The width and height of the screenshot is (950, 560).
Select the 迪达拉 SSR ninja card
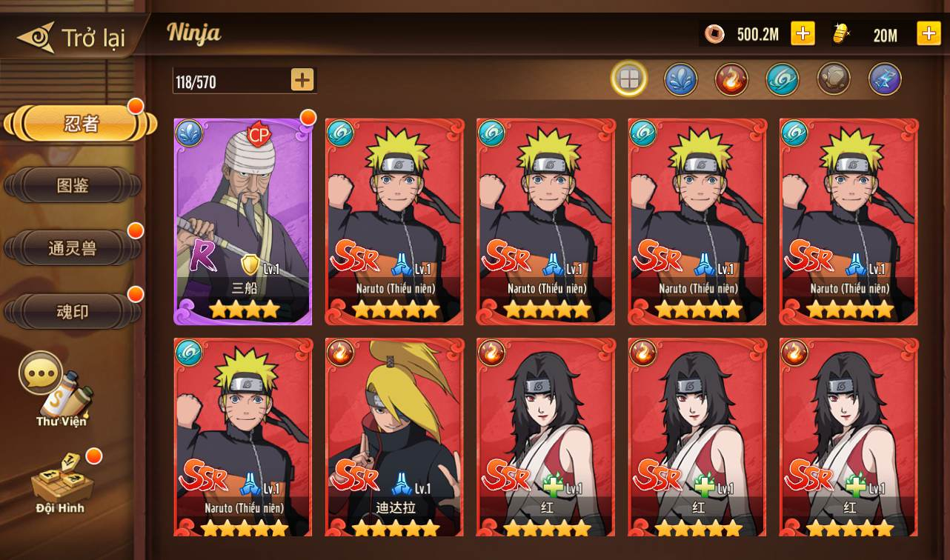394,437
